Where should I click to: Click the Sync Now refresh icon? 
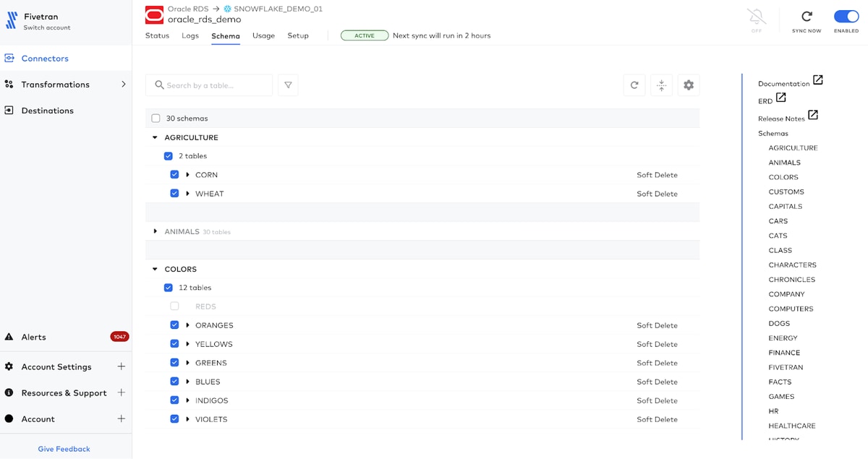coord(807,17)
